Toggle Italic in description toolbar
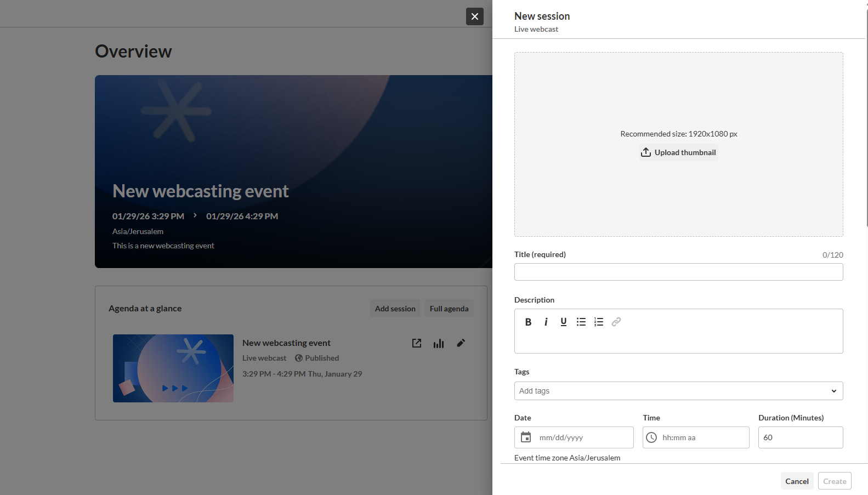 (x=546, y=322)
